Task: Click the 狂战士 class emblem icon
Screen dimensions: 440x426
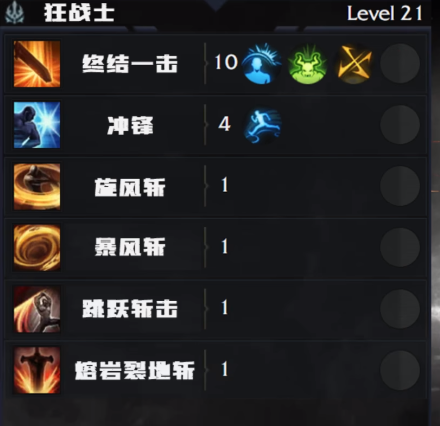Action: [x=15, y=13]
